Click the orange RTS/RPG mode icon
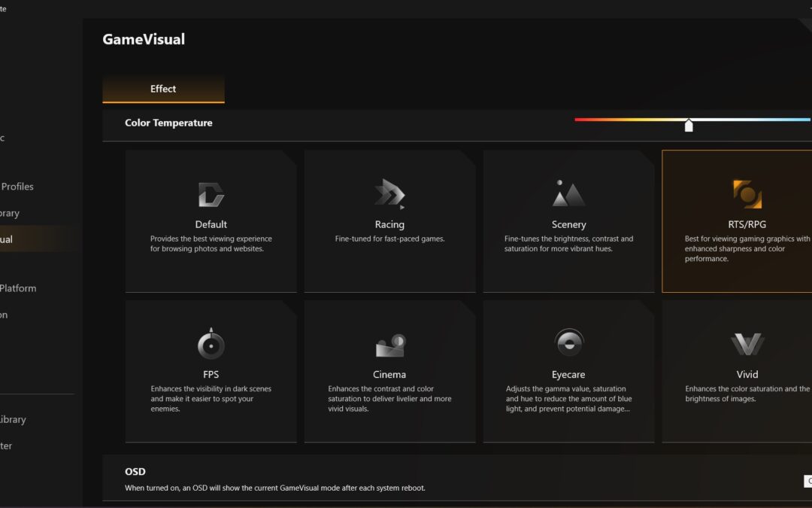Screen dimensions: 812x508 pyautogui.click(x=747, y=194)
